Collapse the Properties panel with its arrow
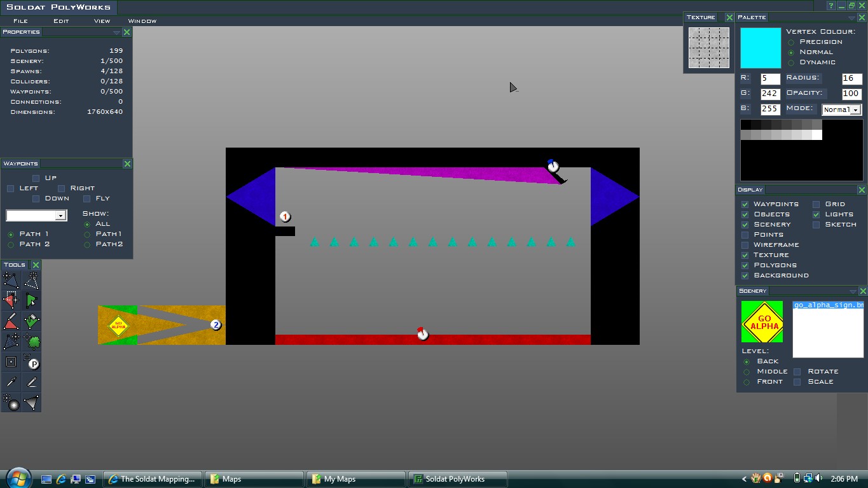Screen dimensions: 868x488 pos(116,32)
